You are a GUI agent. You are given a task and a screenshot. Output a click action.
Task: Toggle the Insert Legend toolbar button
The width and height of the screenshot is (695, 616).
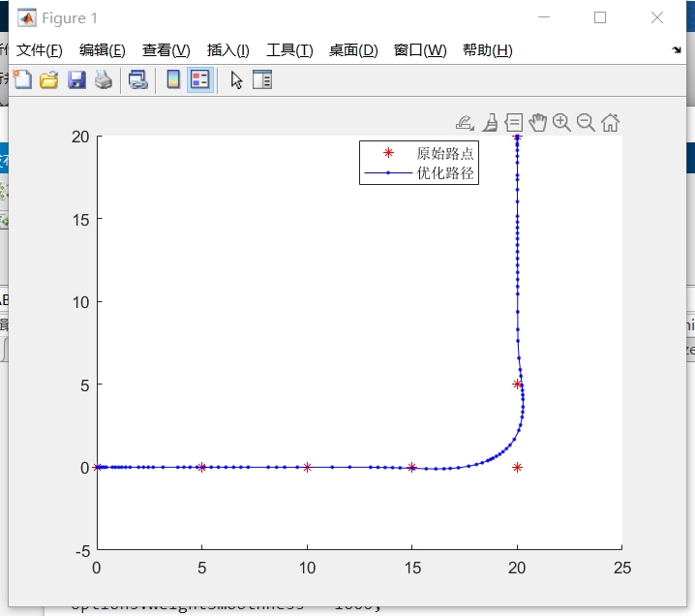click(200, 80)
